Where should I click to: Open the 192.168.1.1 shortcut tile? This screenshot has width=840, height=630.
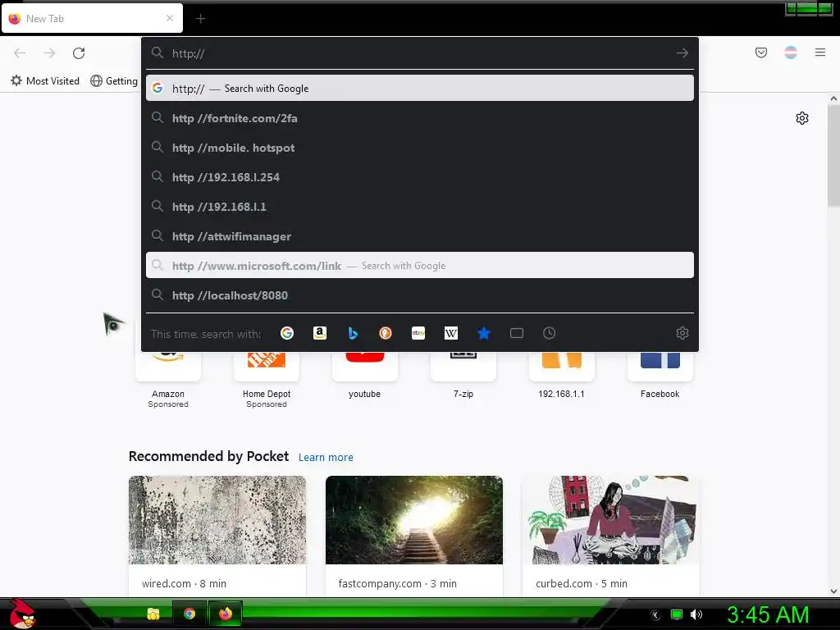(561, 375)
